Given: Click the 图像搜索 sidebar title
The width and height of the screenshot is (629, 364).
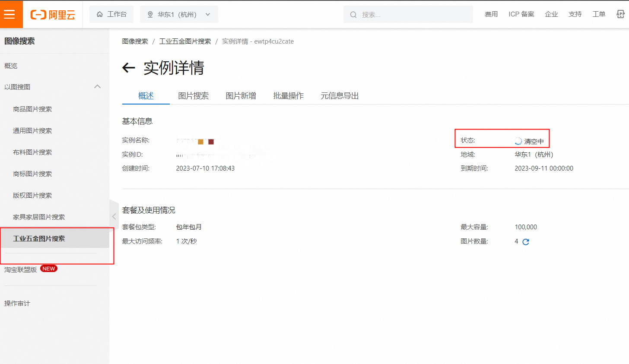Looking at the screenshot, I should [19, 41].
